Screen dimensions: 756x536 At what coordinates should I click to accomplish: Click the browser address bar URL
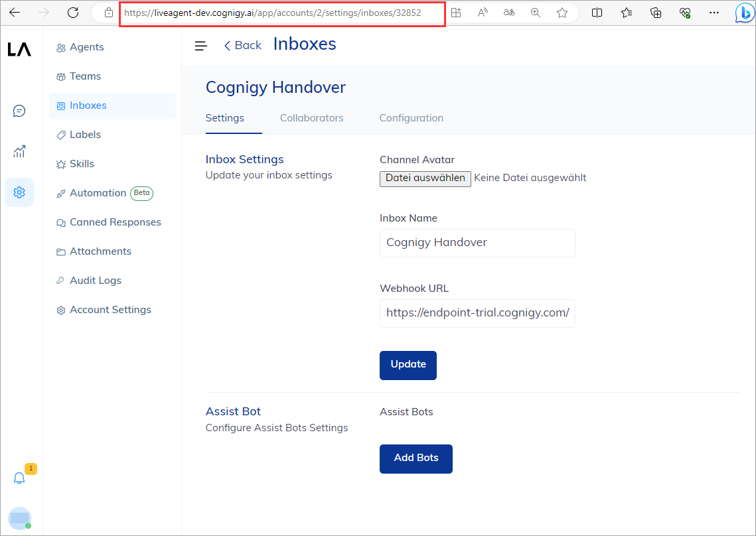(x=272, y=13)
